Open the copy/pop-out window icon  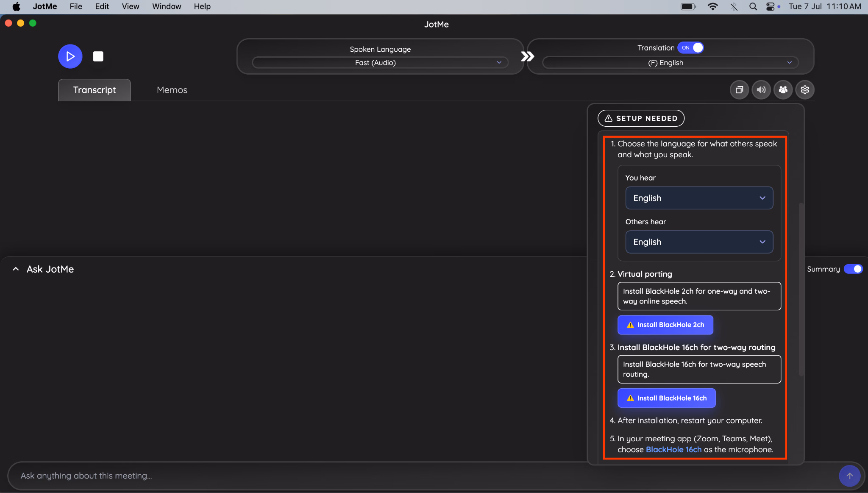739,90
